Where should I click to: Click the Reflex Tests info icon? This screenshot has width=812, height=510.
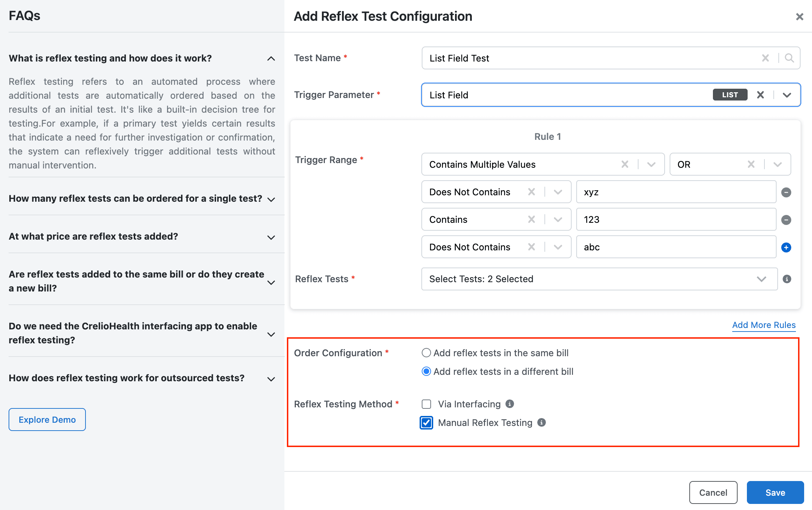coord(787,279)
